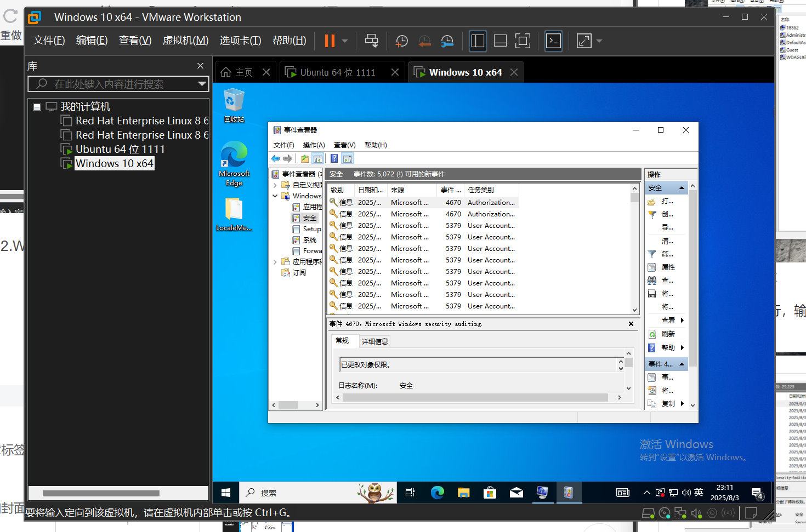Click the Event Viewer up-one-level folder icon

pyautogui.click(x=305, y=159)
